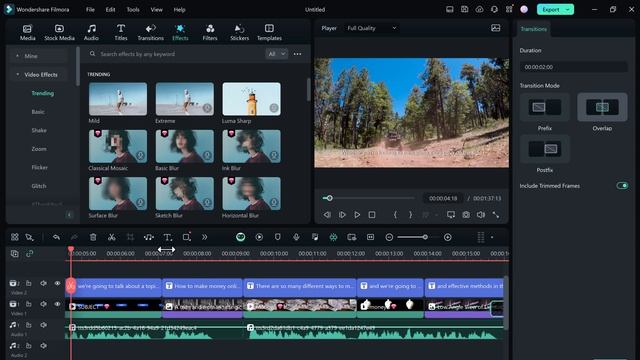This screenshot has height=360, width=640.
Task: Stop the preview playback
Action: point(372,215)
